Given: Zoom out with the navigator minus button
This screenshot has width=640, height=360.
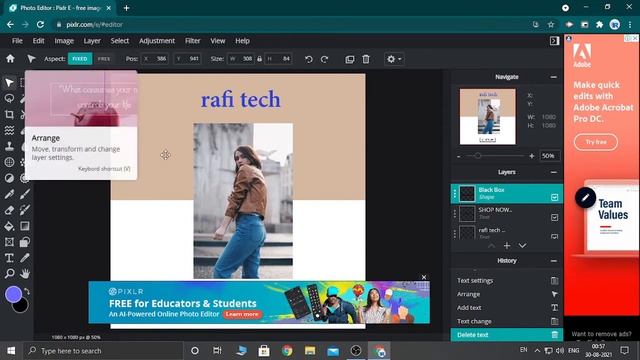Looking at the screenshot, I should pos(459,156).
